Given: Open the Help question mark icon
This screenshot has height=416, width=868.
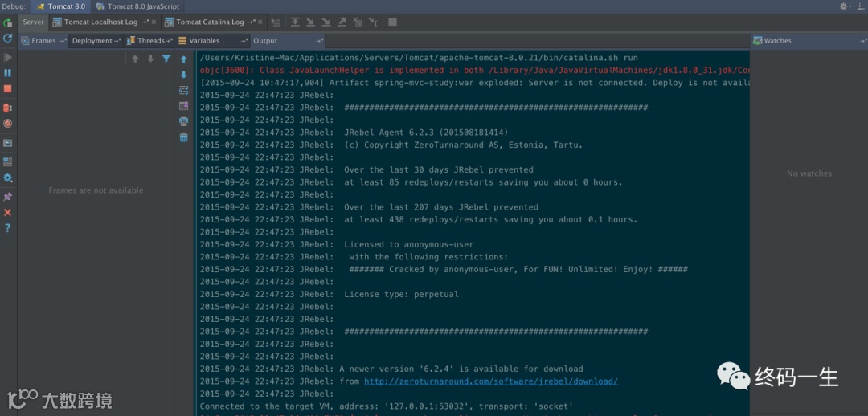Looking at the screenshot, I should point(8,228).
